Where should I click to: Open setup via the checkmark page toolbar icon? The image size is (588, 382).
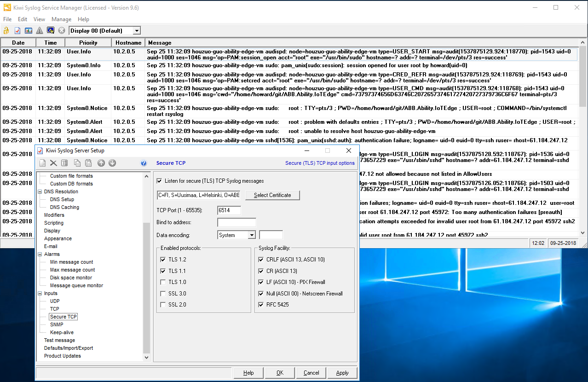[17, 30]
